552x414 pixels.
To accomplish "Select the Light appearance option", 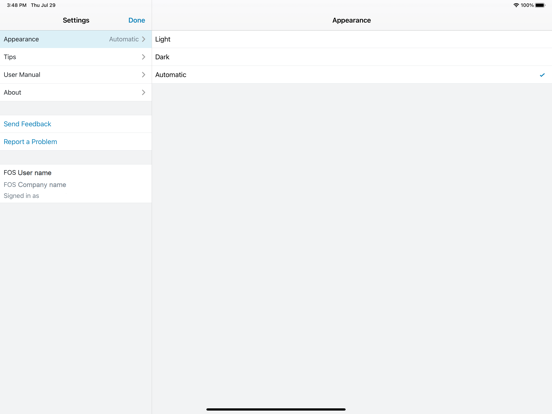I will (x=352, y=39).
